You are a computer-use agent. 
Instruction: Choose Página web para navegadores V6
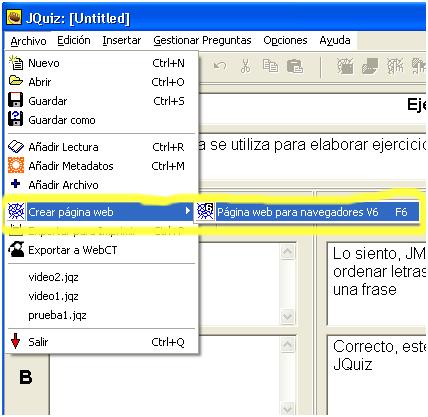tap(307, 212)
